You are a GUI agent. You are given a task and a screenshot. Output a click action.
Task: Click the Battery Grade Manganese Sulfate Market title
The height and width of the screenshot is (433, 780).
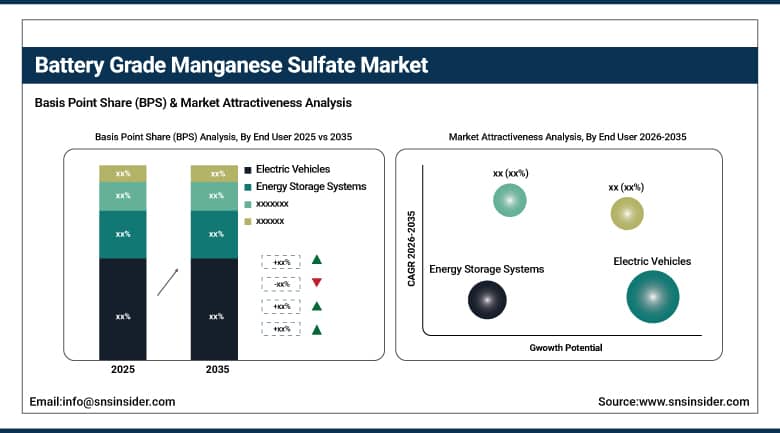tap(231, 65)
